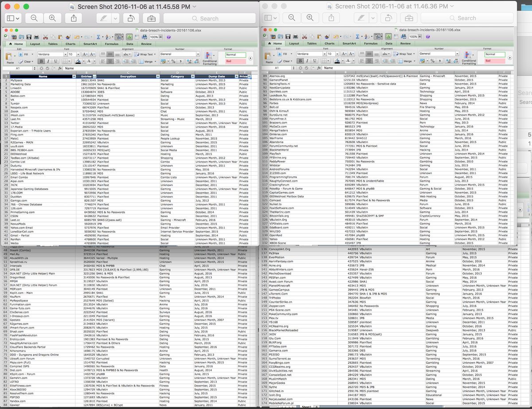Viewport: 532px width, 409px height.
Task: Click Paste button in the 11.45.58 window's ribbon
Action: point(10,58)
